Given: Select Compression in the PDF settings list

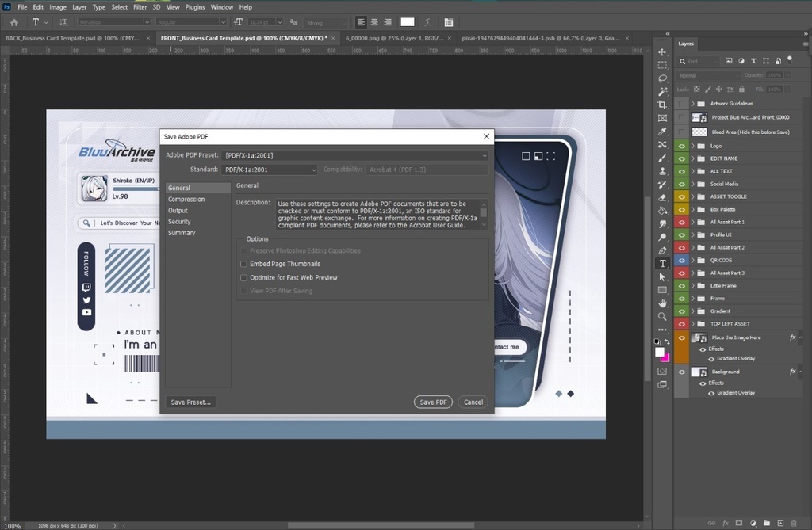Looking at the screenshot, I should click(186, 200).
